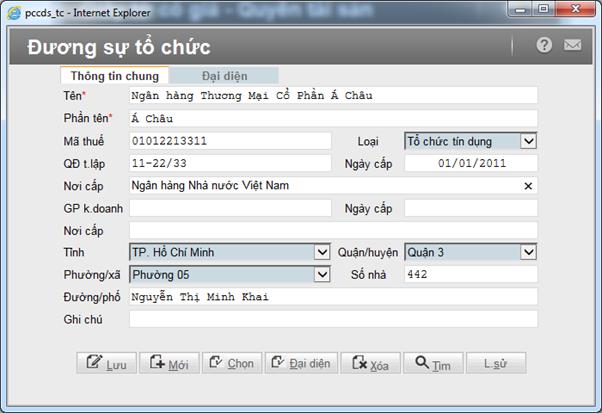
Task: Save record with the Lưu button
Action: [x=106, y=363]
